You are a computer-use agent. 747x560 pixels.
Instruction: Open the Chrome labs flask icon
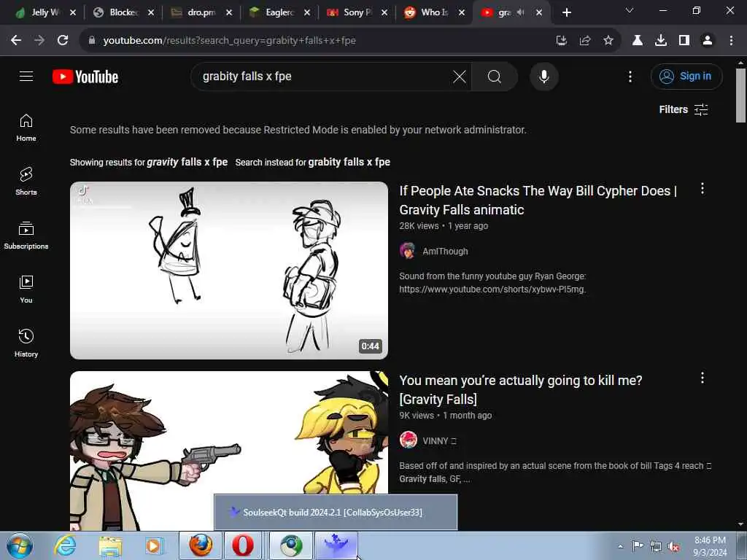point(638,41)
